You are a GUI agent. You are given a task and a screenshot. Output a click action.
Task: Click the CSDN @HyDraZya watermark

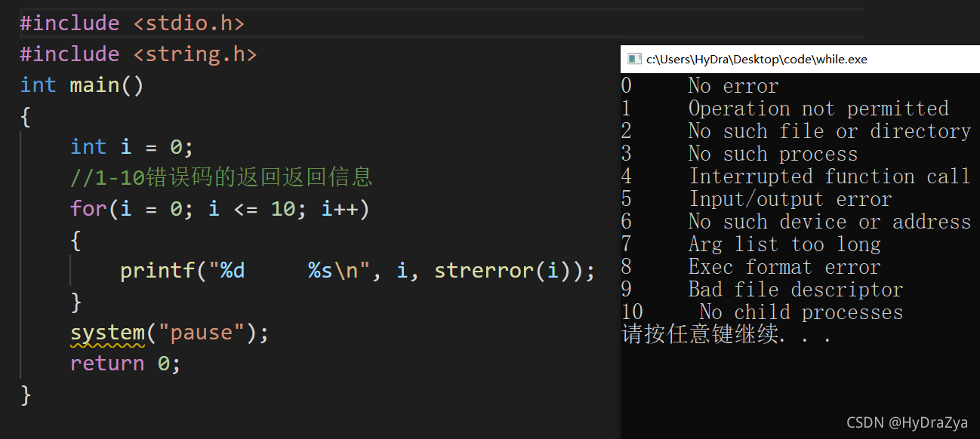pyautogui.click(x=907, y=422)
